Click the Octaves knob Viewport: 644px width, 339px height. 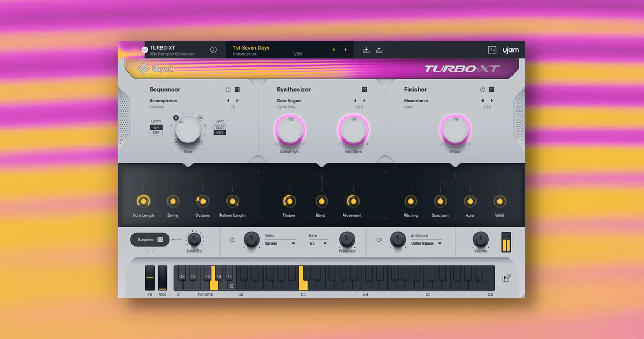[x=202, y=201]
